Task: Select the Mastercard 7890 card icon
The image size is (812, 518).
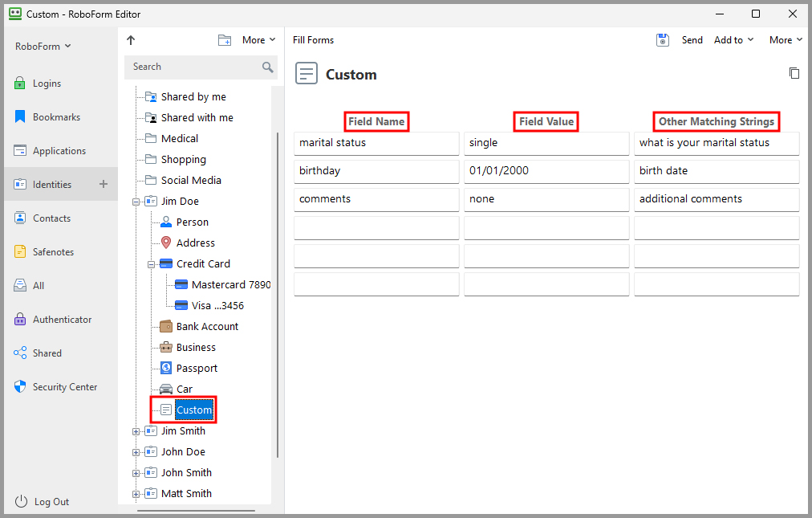Action: pos(181,284)
